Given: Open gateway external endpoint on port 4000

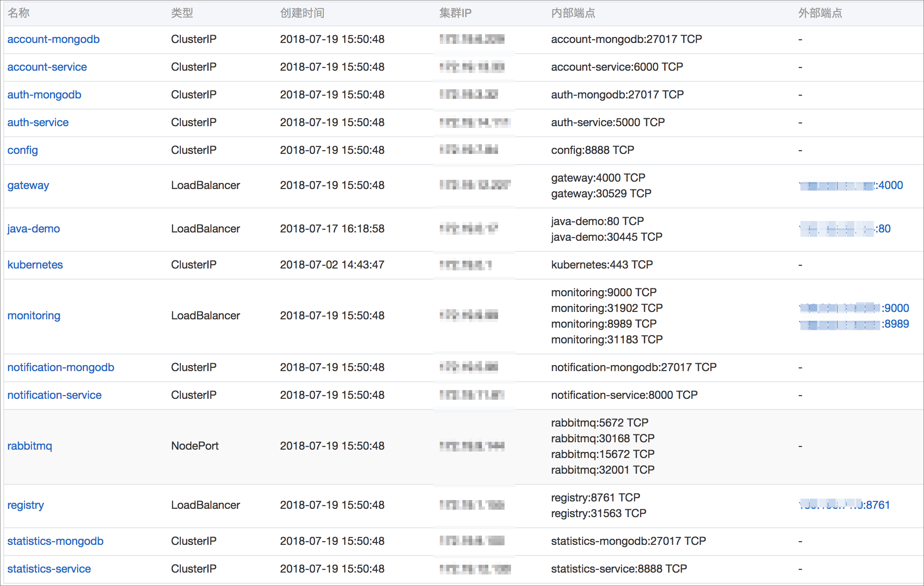Looking at the screenshot, I should [x=851, y=185].
